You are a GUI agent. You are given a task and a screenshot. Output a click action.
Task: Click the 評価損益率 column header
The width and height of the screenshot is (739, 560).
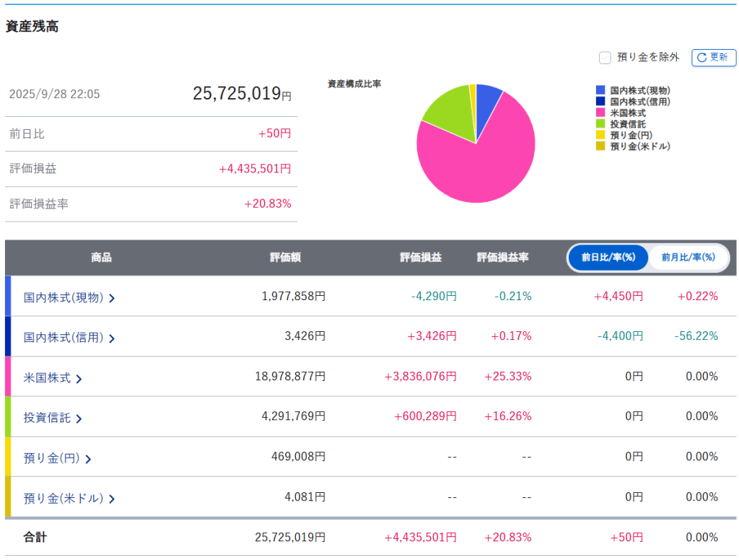502,258
